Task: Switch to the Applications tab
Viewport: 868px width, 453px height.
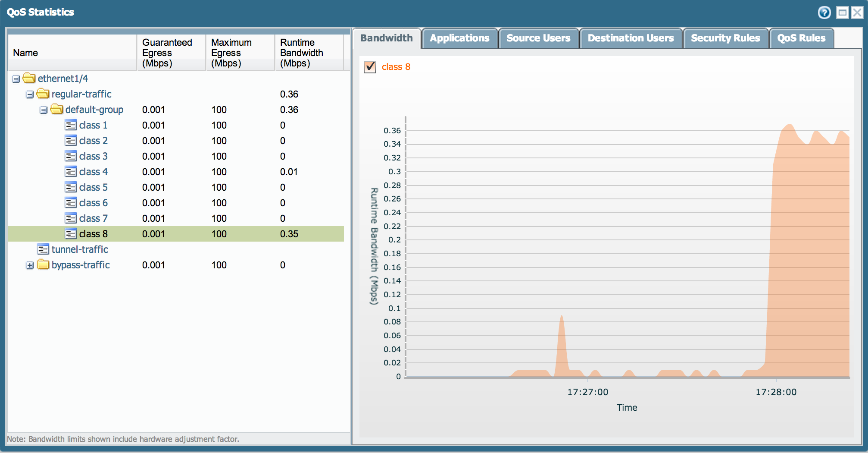Action: pyautogui.click(x=459, y=38)
